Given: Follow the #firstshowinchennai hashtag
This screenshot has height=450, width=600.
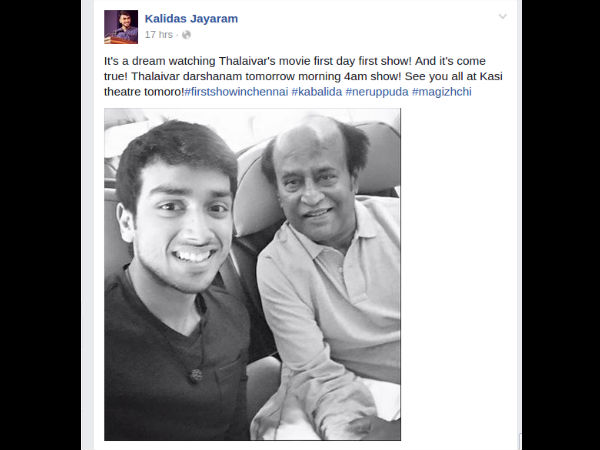Looking at the screenshot, I should pyautogui.click(x=236, y=92).
